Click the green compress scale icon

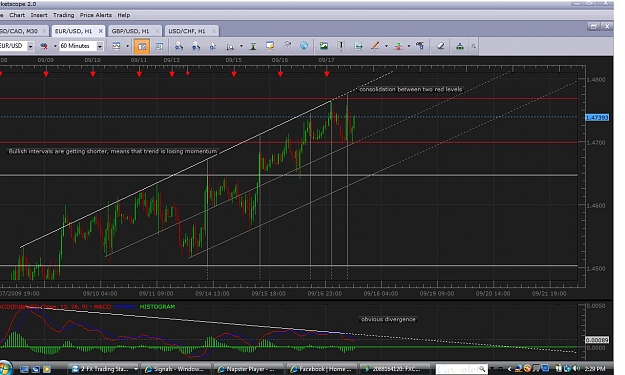tap(253, 46)
